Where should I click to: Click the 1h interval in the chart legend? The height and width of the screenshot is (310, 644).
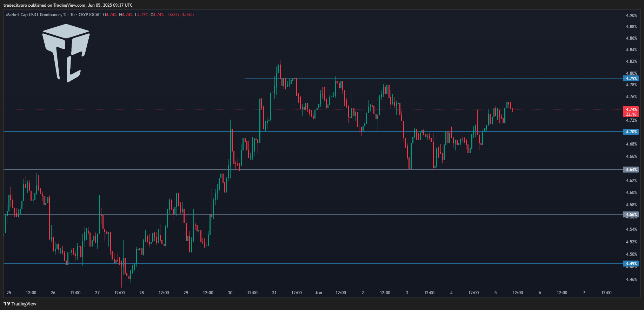click(x=72, y=15)
